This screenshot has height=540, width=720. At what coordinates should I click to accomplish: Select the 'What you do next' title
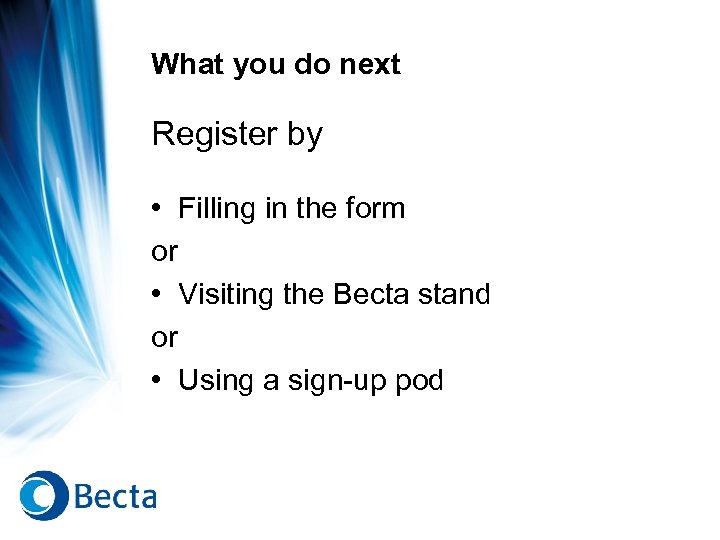point(275,65)
